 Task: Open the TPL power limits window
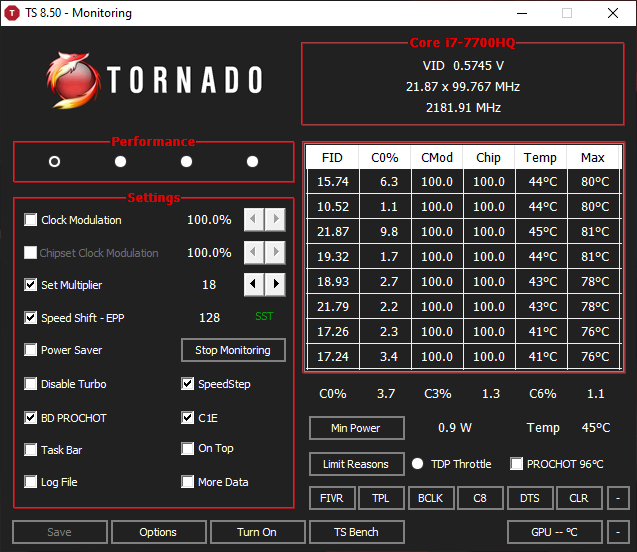coord(381,498)
